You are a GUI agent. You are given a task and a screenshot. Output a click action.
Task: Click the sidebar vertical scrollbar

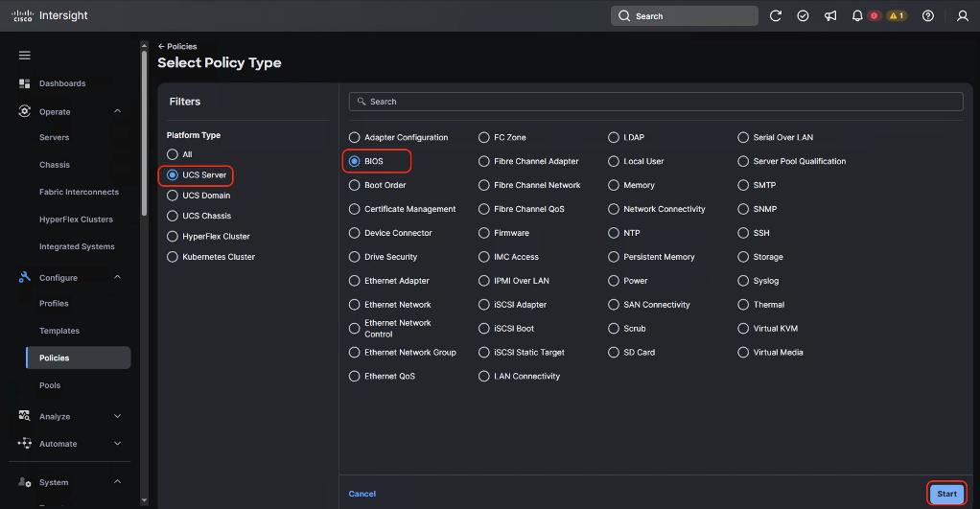145,134
